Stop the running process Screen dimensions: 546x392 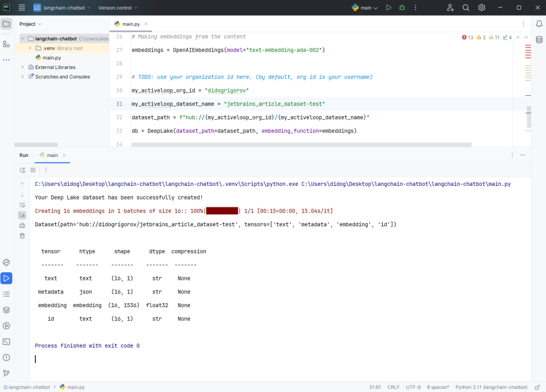tap(33, 170)
